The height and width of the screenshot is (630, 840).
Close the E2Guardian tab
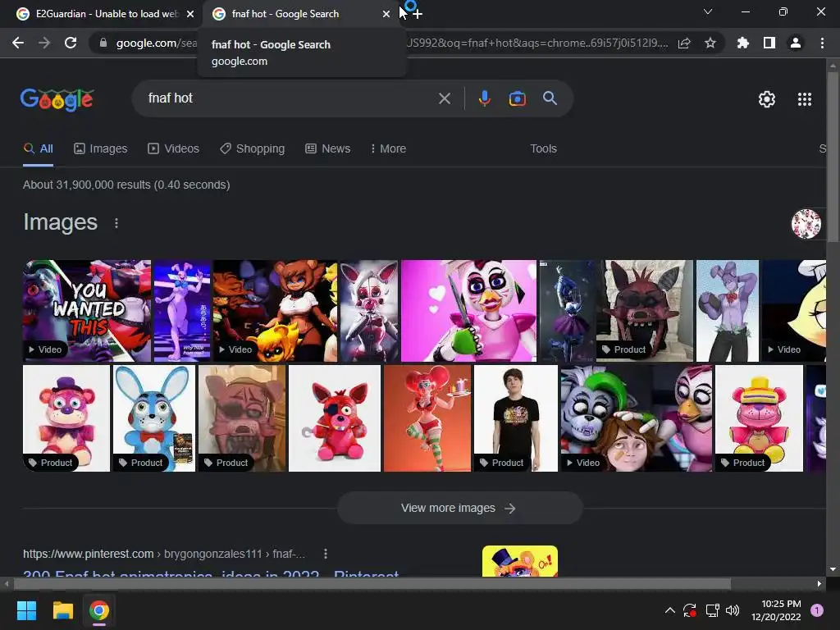(190, 14)
